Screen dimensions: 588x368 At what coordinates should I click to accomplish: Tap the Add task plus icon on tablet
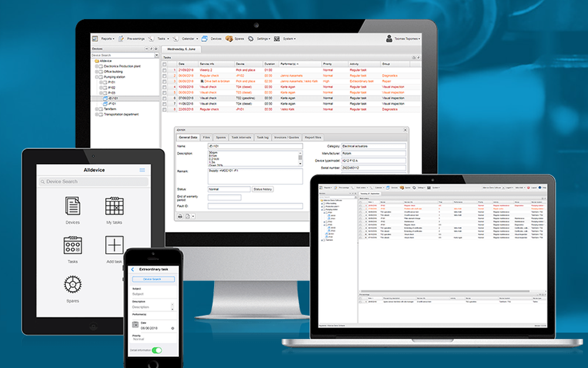tap(115, 245)
